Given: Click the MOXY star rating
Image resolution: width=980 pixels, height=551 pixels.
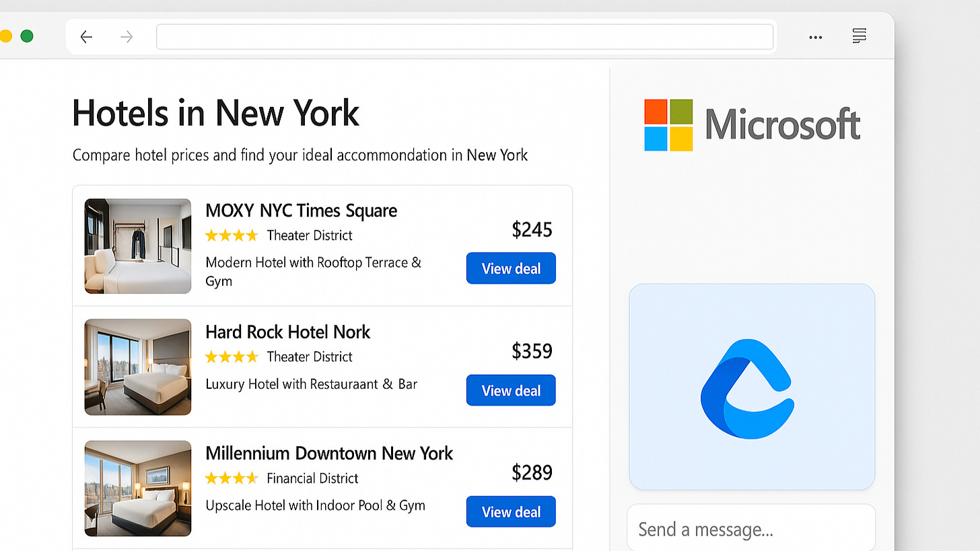Looking at the screenshot, I should (x=232, y=235).
